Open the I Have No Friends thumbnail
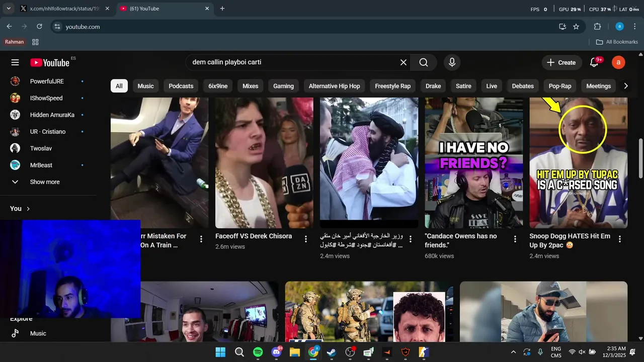644x362 pixels. point(473,163)
